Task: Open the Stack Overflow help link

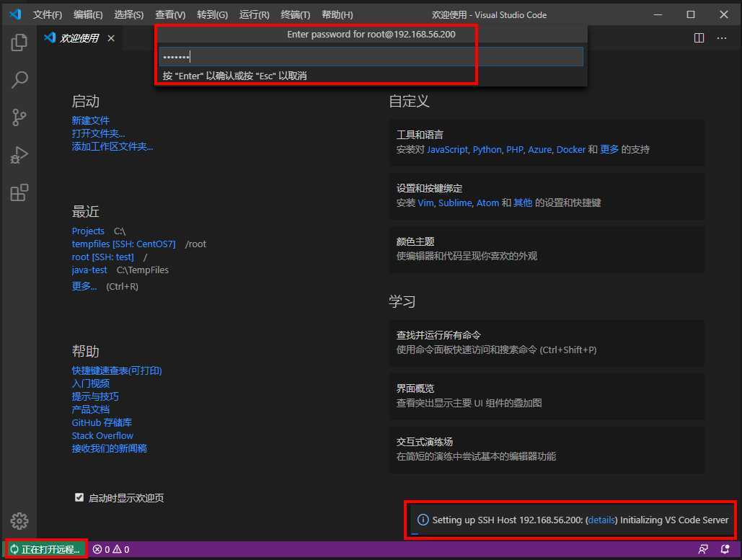Action: coord(102,435)
